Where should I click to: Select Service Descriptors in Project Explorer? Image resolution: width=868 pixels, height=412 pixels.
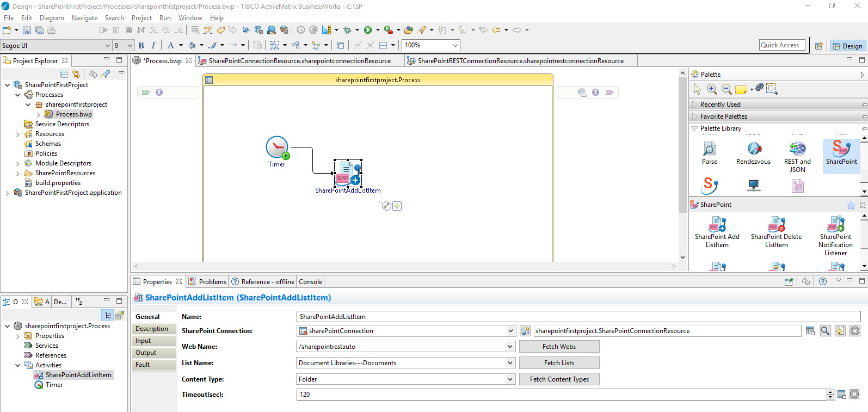[57, 124]
